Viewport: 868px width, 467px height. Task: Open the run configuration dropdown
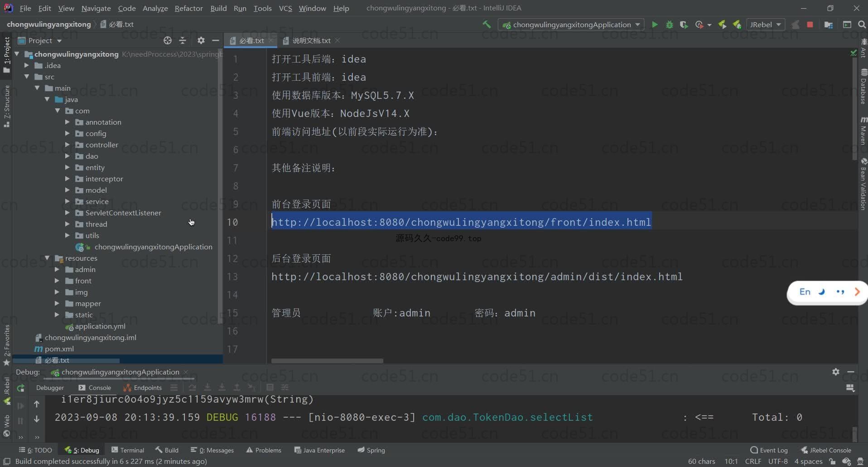[571, 24]
